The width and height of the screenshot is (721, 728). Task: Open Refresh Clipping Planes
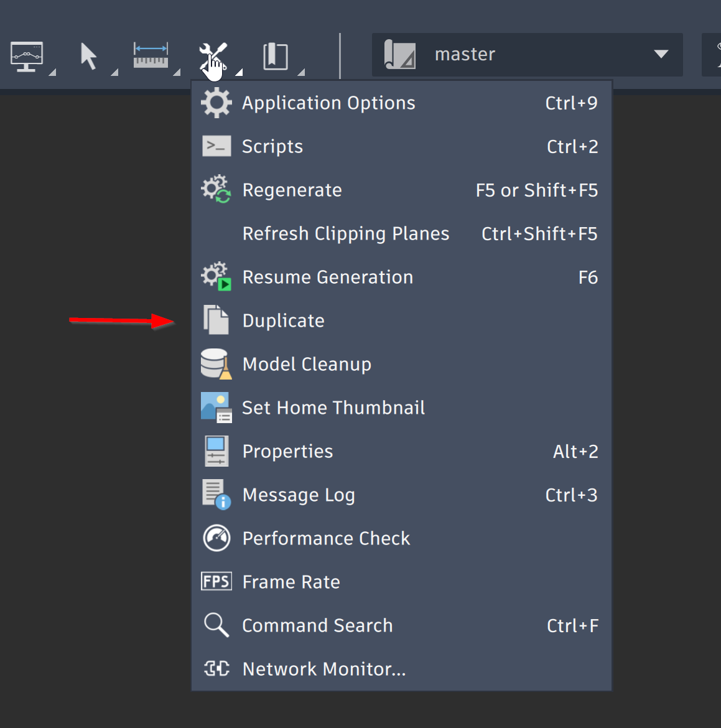tap(346, 233)
